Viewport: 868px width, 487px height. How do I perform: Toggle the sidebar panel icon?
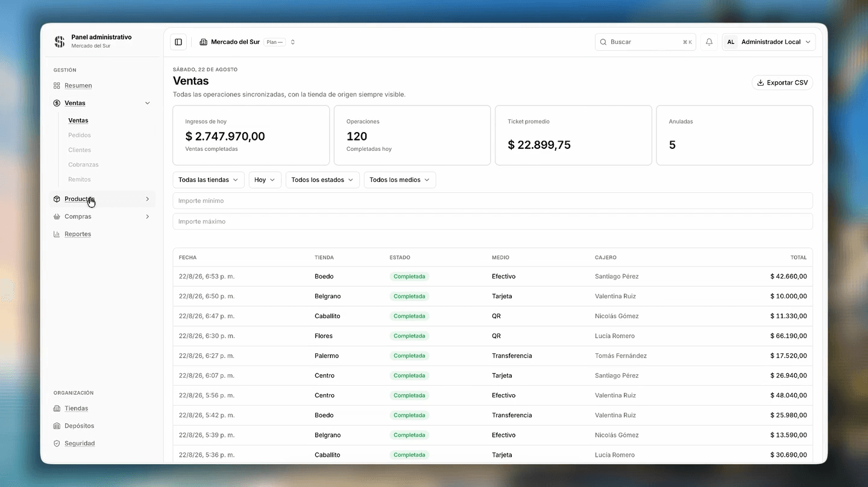(178, 42)
